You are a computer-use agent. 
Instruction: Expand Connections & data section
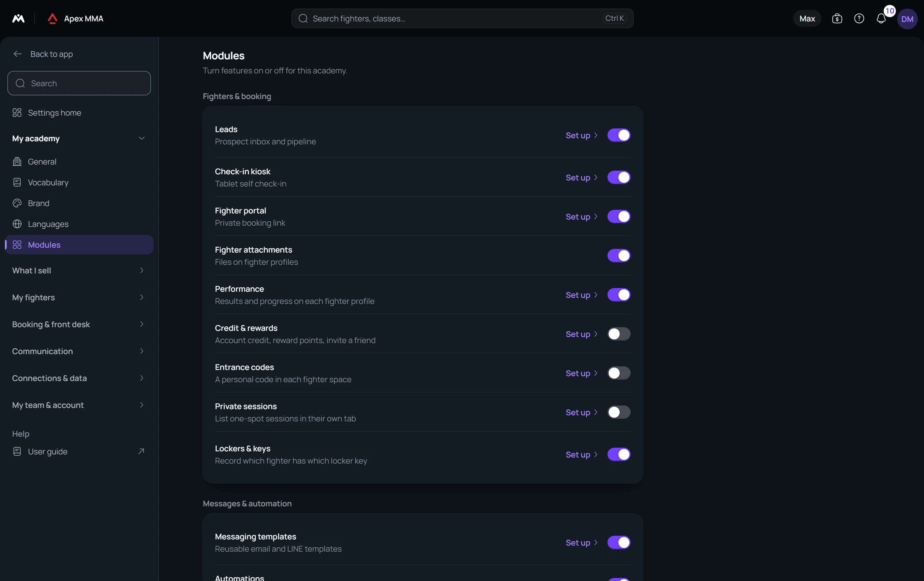79,378
